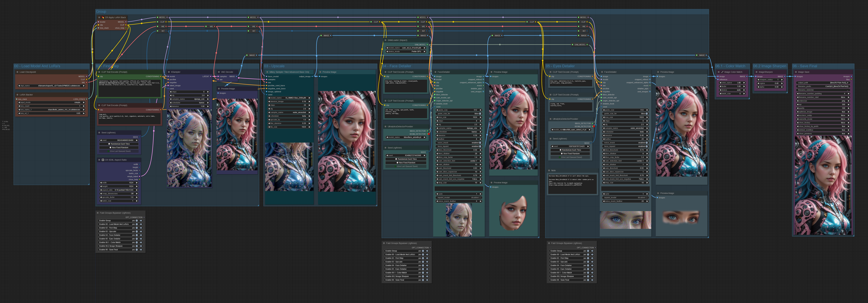
Task: Click the SEED output port on seed 902434660518490 node
Action: tap(139, 137)
